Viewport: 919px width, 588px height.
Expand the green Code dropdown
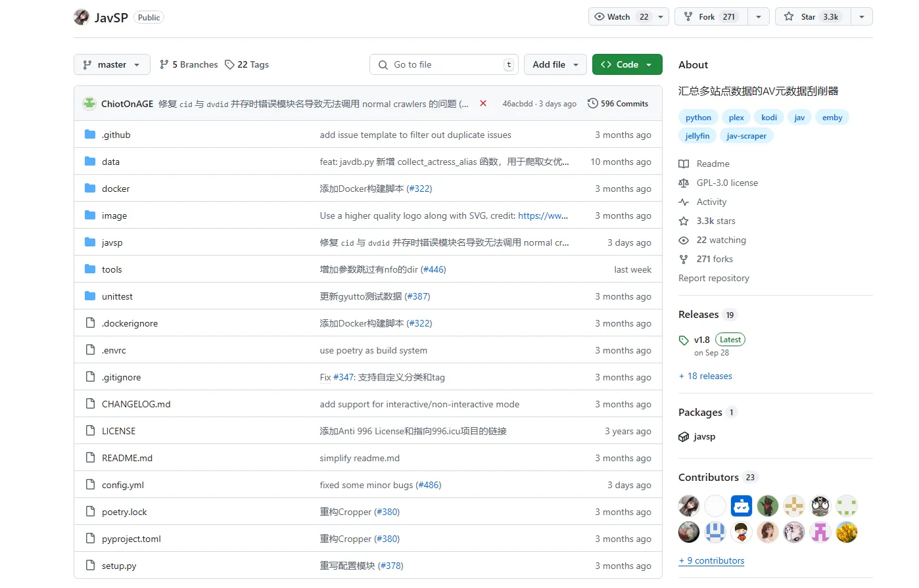tap(626, 65)
